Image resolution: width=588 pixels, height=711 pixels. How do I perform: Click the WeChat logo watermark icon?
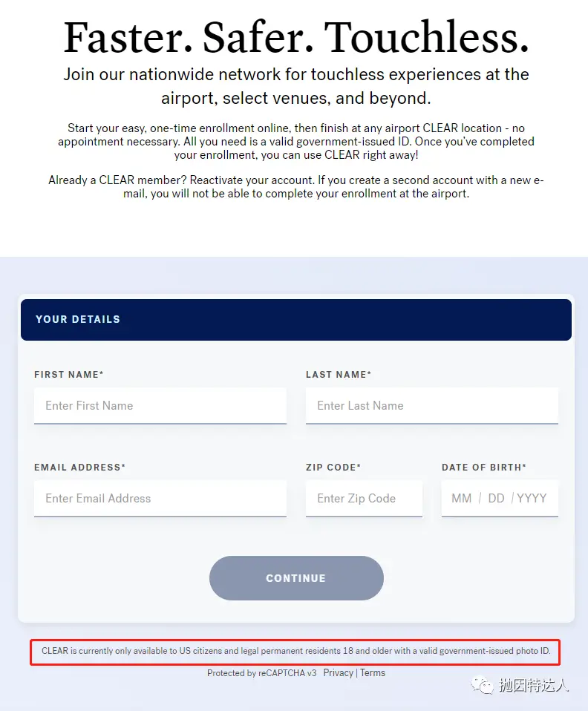point(483,685)
